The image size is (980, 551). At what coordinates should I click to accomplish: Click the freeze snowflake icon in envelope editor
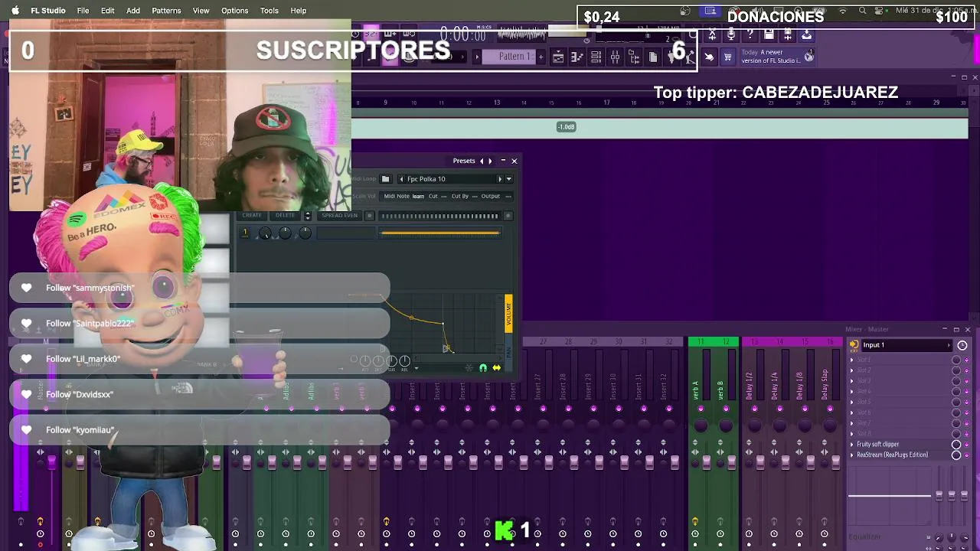469,368
